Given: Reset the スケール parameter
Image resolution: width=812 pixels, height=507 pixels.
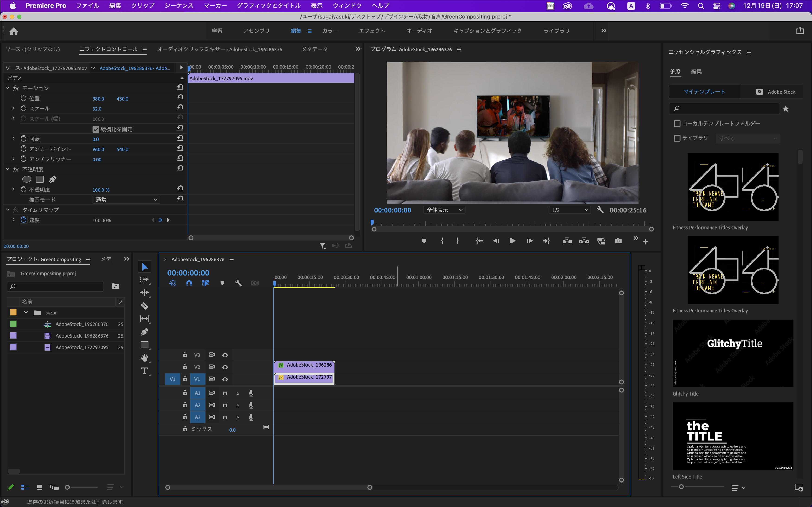Looking at the screenshot, I should pos(180,107).
